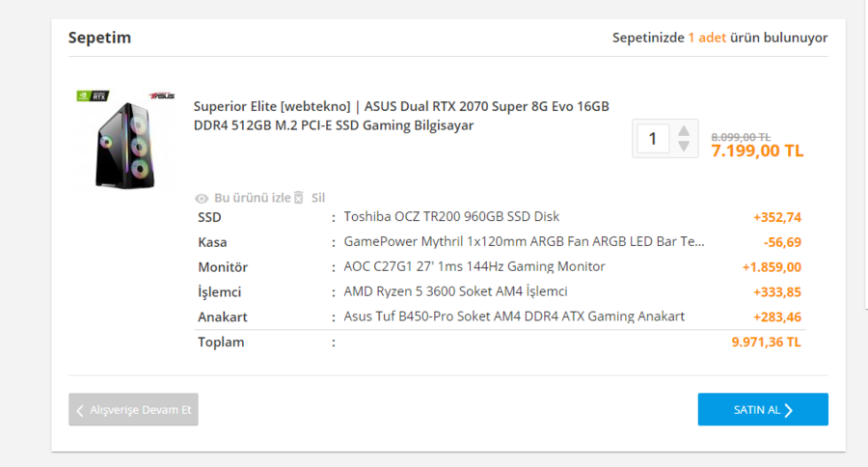
Task: Decrease quantity with the down arrow
Action: (683, 147)
